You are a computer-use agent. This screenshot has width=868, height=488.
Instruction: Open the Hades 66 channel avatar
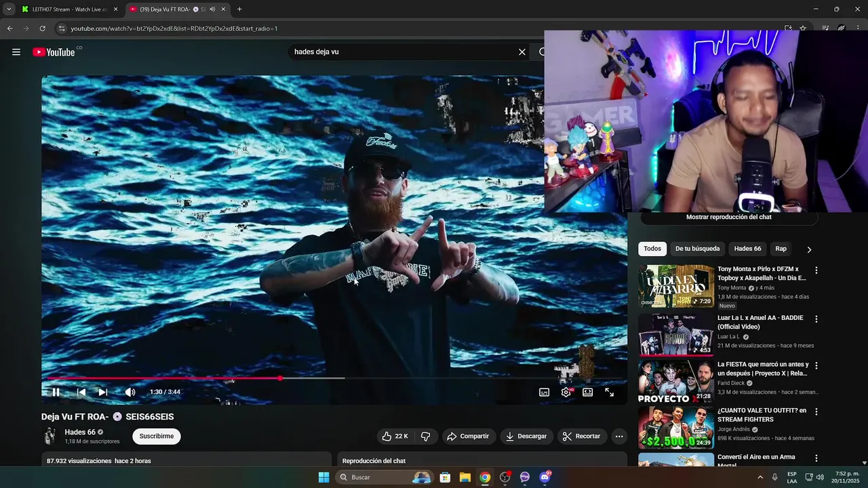pos(50,436)
